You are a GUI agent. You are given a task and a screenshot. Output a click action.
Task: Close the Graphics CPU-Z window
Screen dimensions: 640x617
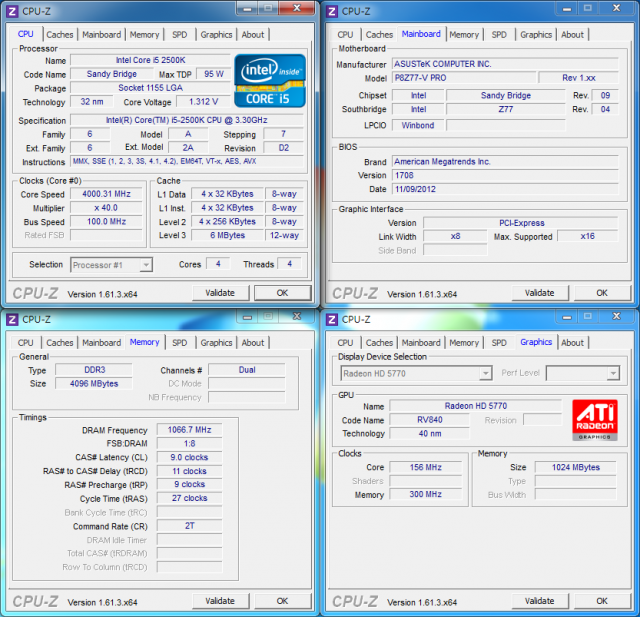point(616,316)
